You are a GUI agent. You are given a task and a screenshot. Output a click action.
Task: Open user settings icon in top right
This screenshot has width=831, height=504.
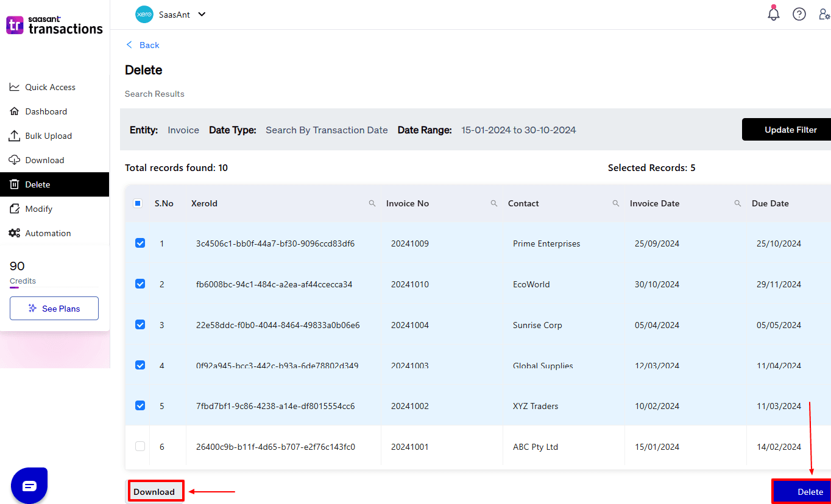coord(824,14)
